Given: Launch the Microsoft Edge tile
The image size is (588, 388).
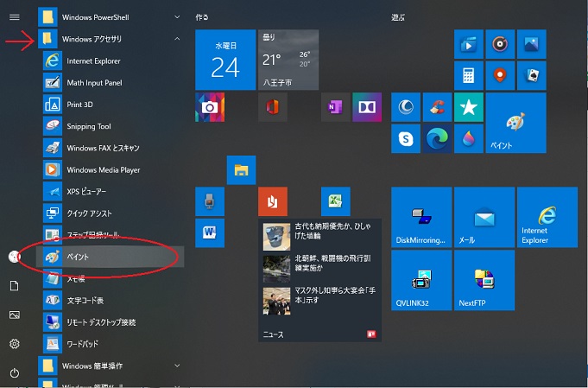Looking at the screenshot, I should coord(437,139).
